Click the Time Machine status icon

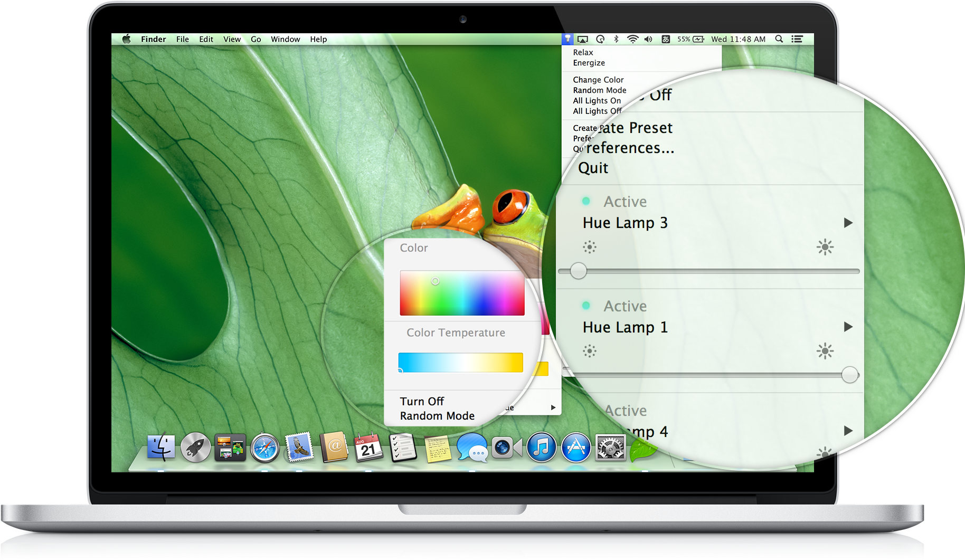coord(600,39)
